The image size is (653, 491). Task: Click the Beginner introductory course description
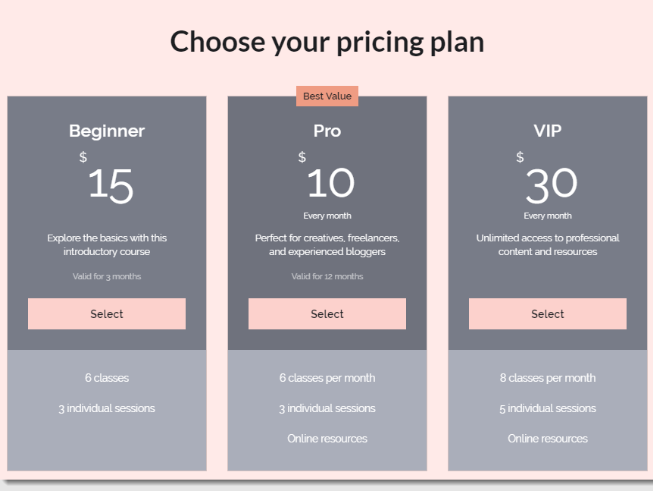(x=107, y=245)
